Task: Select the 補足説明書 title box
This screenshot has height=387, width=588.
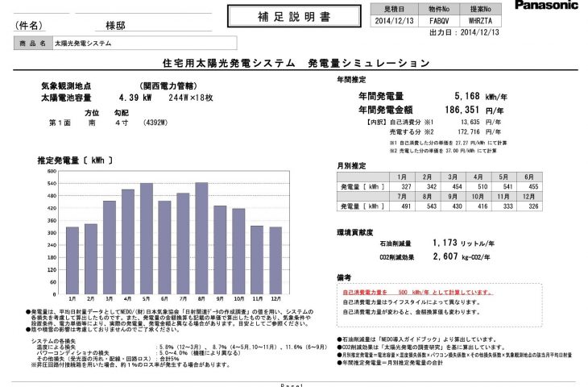Action: pos(294,16)
